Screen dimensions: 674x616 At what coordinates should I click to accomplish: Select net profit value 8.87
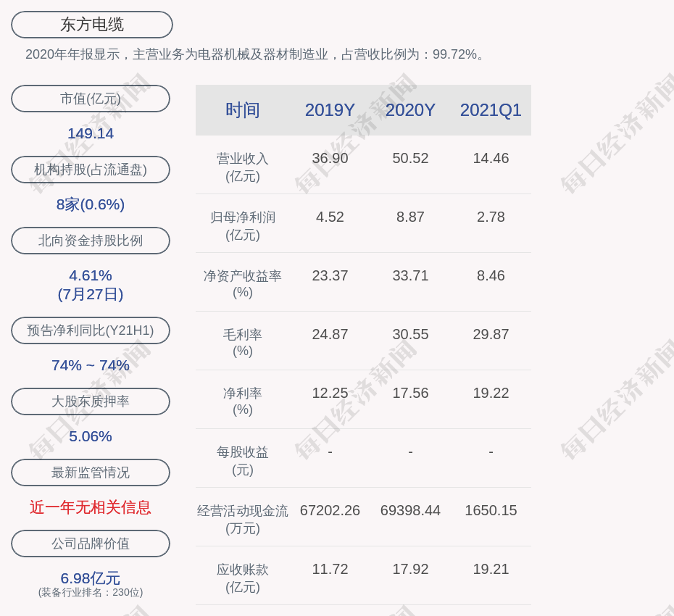click(x=410, y=217)
